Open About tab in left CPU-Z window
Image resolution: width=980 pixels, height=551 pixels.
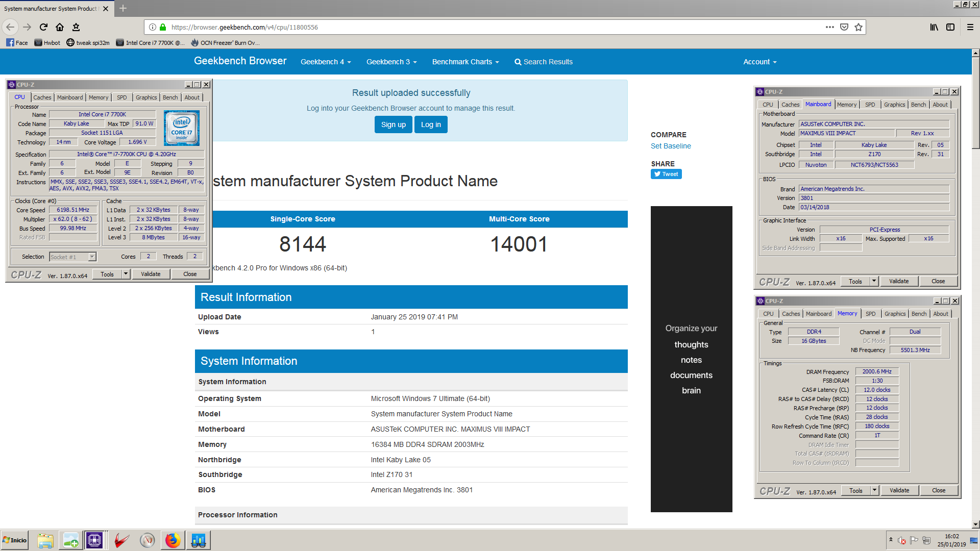point(192,97)
